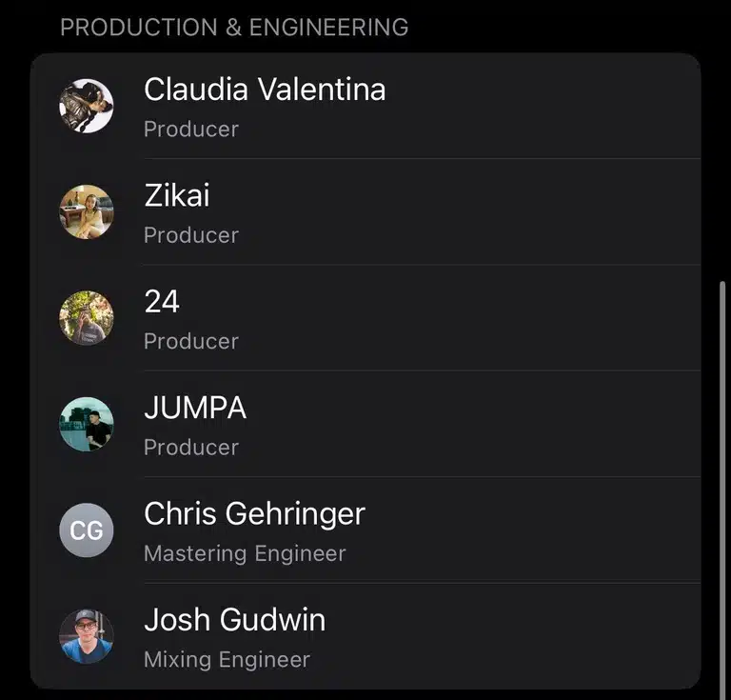Select the Claudia Valentina name

(x=265, y=90)
